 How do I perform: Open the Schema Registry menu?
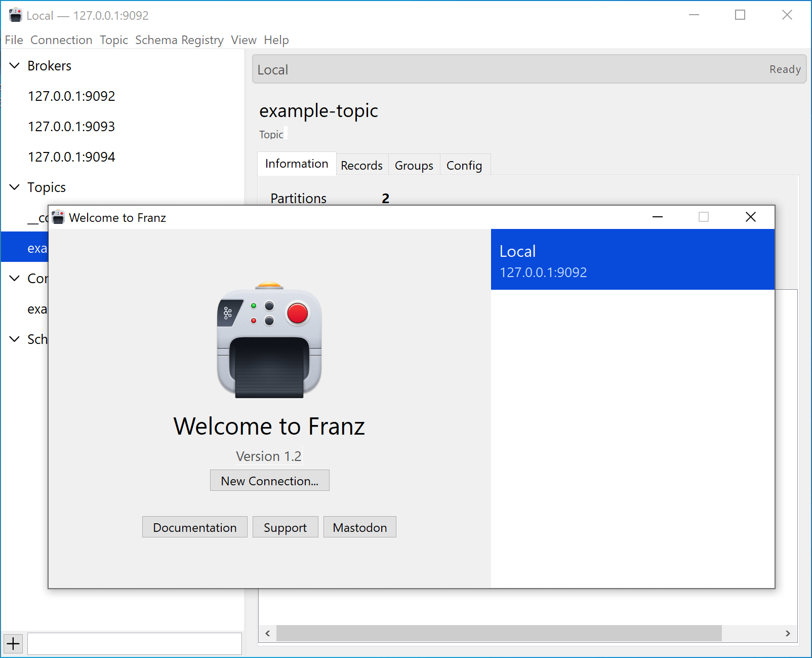pos(179,40)
